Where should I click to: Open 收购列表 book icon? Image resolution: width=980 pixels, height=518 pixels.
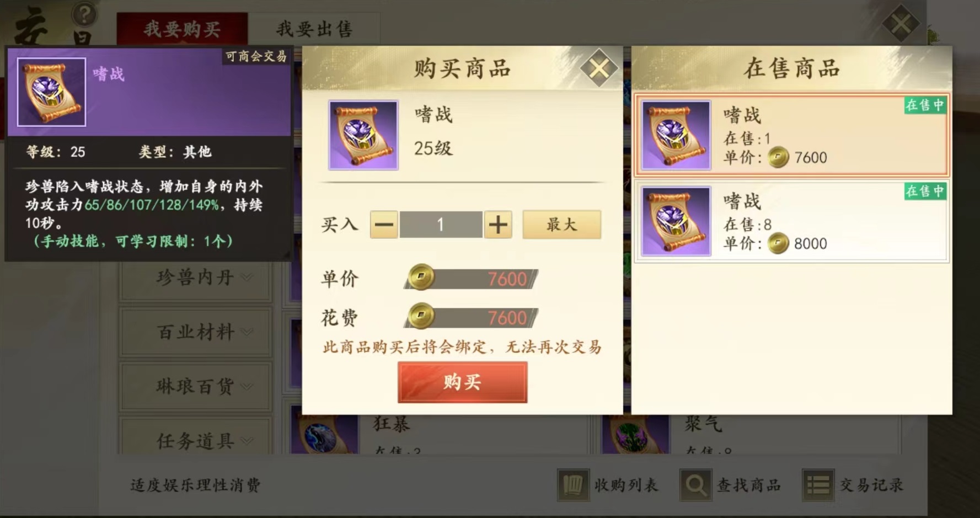pyautogui.click(x=572, y=485)
